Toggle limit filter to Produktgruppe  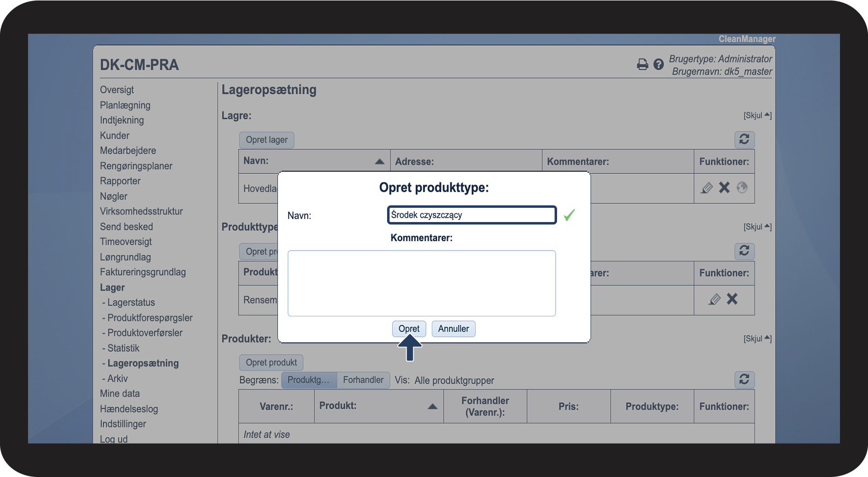pos(308,380)
